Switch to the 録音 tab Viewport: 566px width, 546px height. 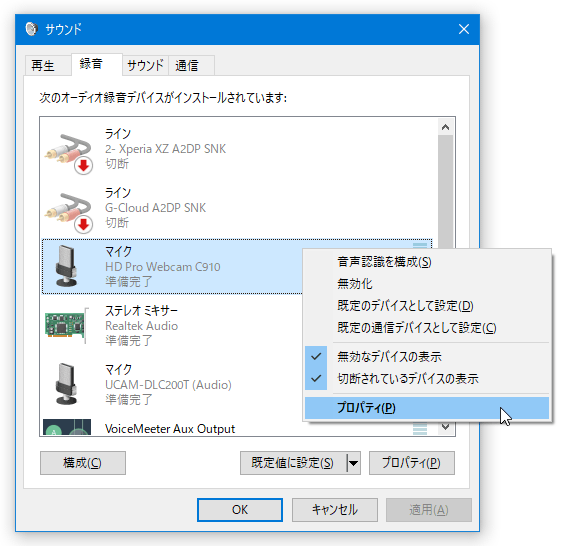97,64
